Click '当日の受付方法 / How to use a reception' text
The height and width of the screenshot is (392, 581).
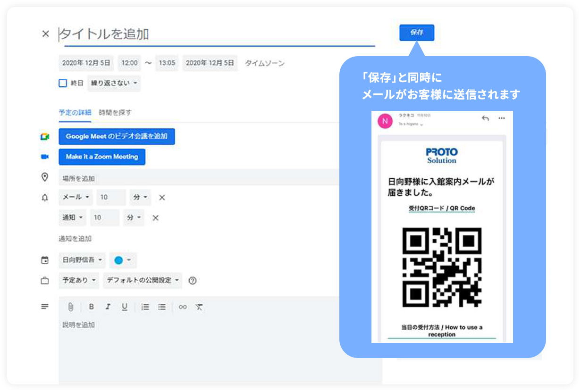(x=442, y=331)
